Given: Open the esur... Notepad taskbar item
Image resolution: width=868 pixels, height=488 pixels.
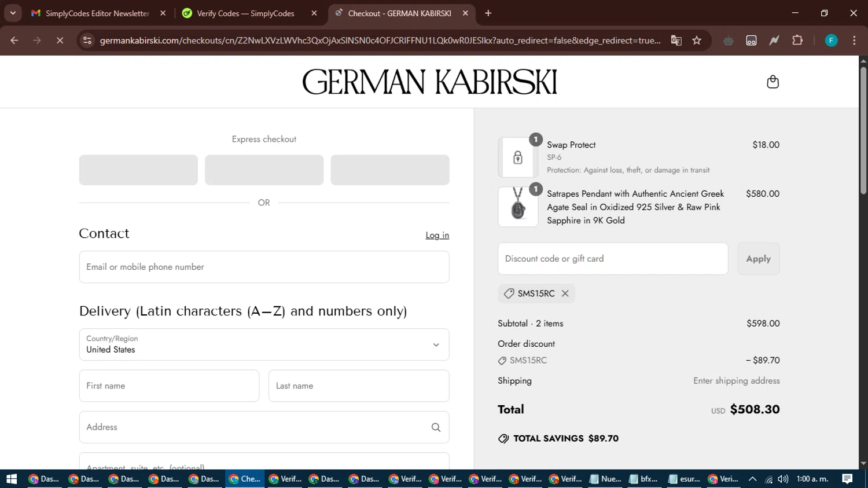Looking at the screenshot, I should click(684, 479).
